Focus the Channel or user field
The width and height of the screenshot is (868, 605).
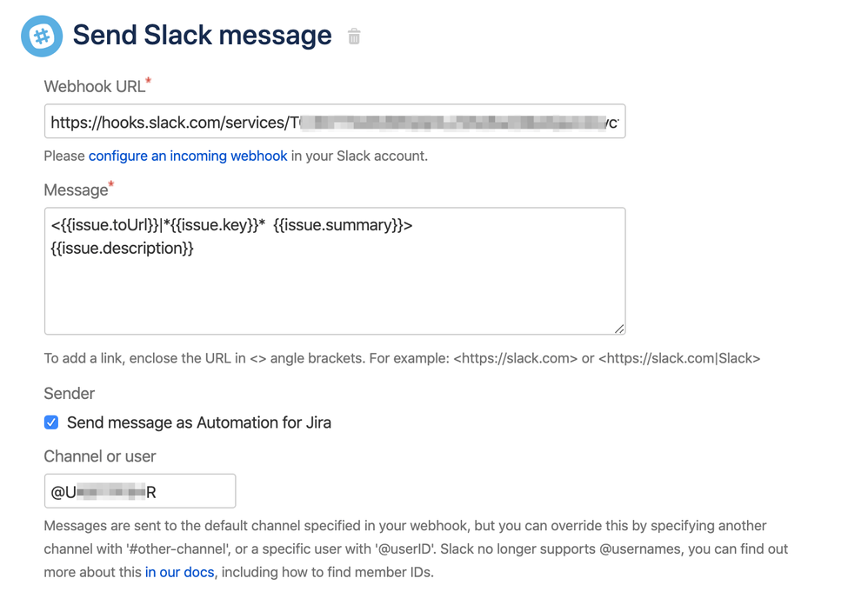tap(139, 491)
